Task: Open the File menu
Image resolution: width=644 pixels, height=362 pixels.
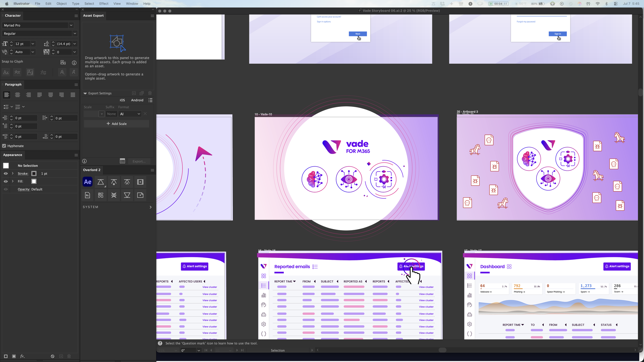Action: 37,4
